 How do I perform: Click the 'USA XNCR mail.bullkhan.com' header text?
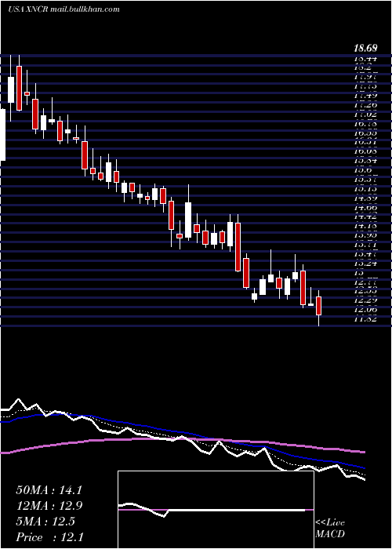64,9
